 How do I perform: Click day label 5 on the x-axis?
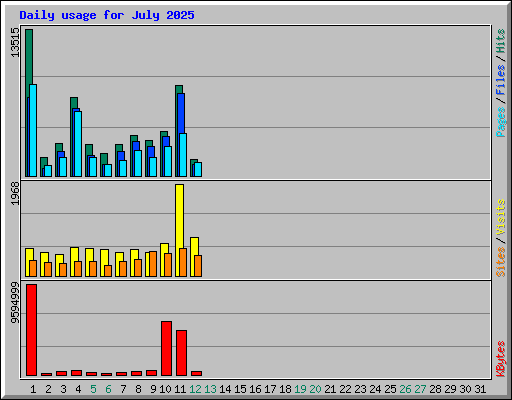(x=93, y=389)
